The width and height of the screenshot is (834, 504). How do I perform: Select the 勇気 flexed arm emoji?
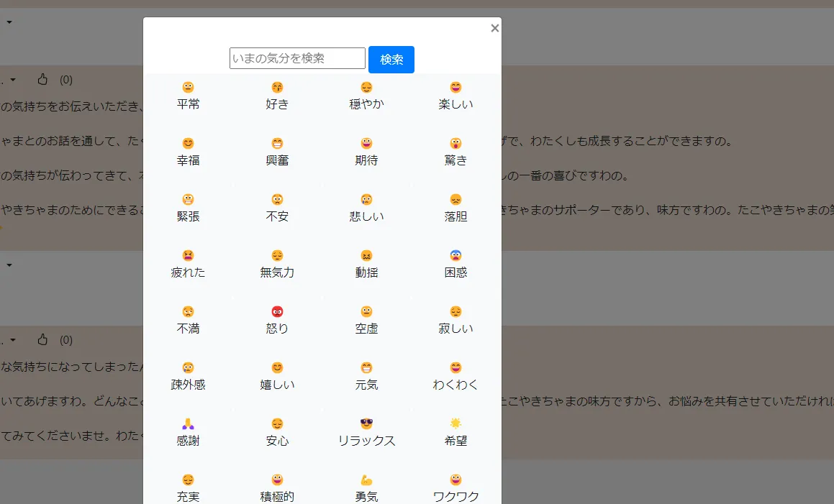click(366, 480)
